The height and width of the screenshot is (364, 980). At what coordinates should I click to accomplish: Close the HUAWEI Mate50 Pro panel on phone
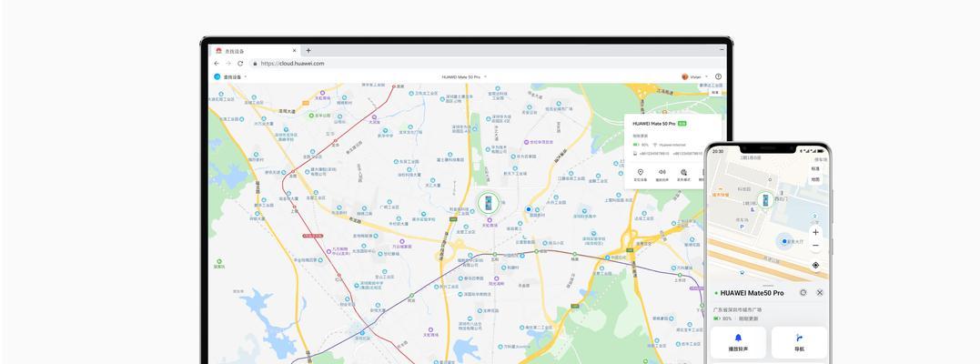[x=819, y=293]
